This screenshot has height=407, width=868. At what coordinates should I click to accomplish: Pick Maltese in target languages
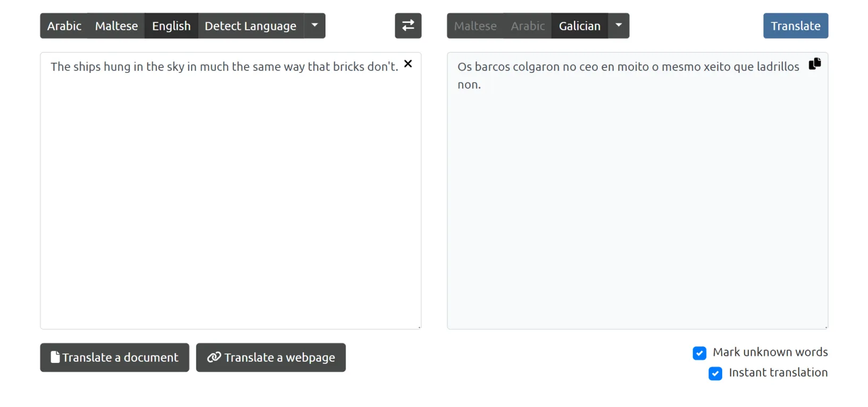click(475, 26)
